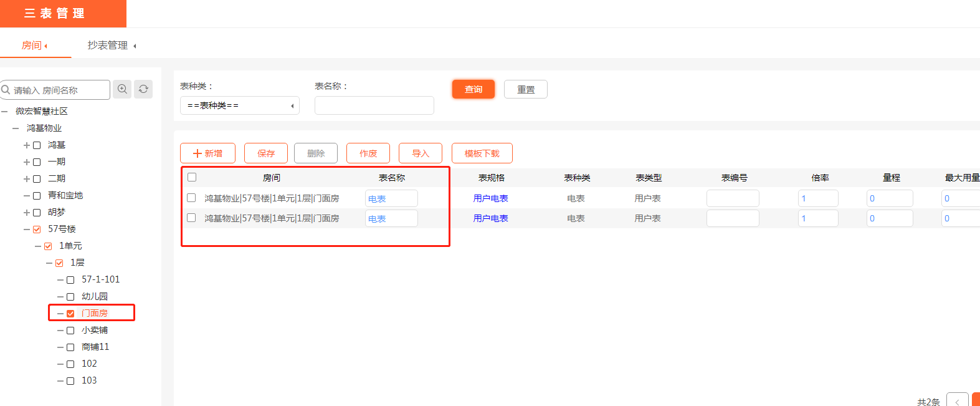Open the 表种类 dropdown
Image resolution: width=980 pixels, height=406 pixels.
pos(239,105)
